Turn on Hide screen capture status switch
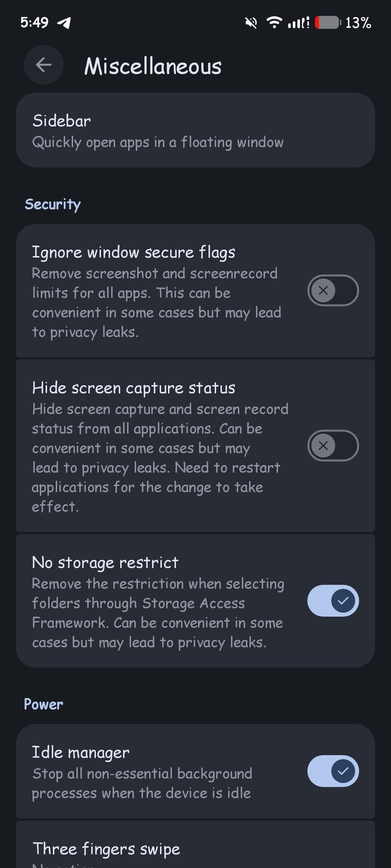The width and height of the screenshot is (391, 868). click(x=333, y=445)
